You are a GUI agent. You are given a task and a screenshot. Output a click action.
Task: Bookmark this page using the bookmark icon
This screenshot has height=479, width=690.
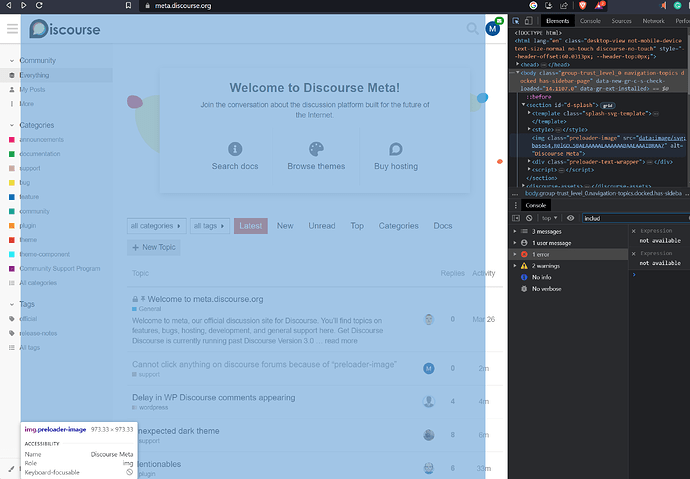tap(128, 5)
